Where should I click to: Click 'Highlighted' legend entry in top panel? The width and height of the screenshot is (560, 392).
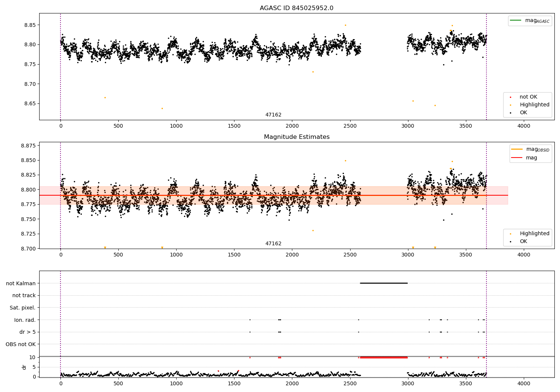(534, 105)
